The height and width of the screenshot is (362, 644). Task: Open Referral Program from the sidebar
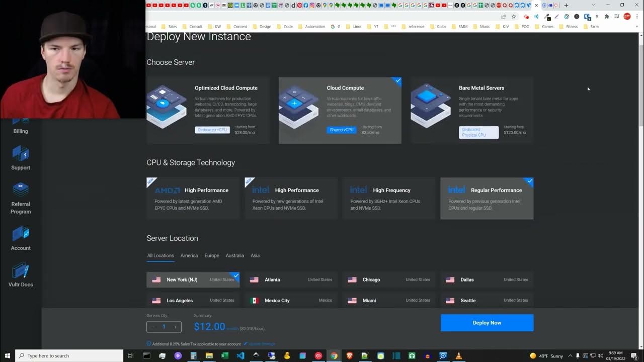pos(21,198)
